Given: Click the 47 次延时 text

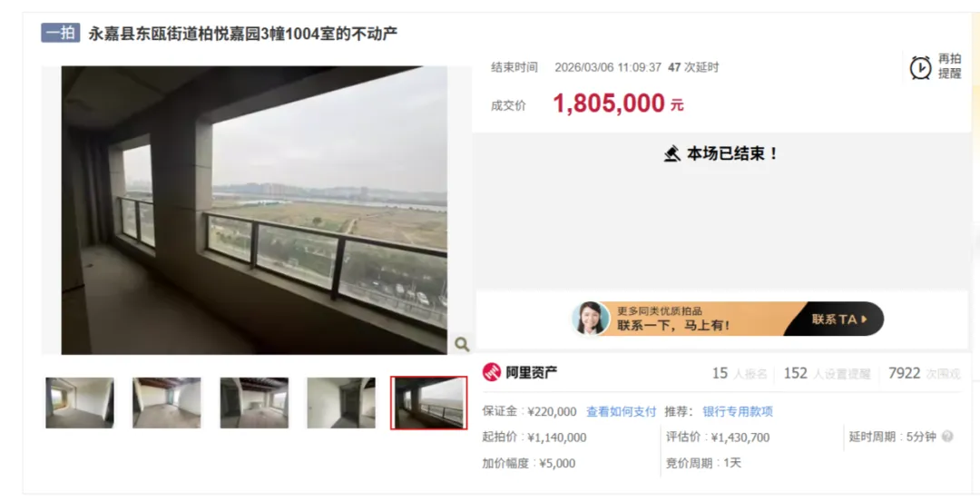Looking at the screenshot, I should pos(693,67).
